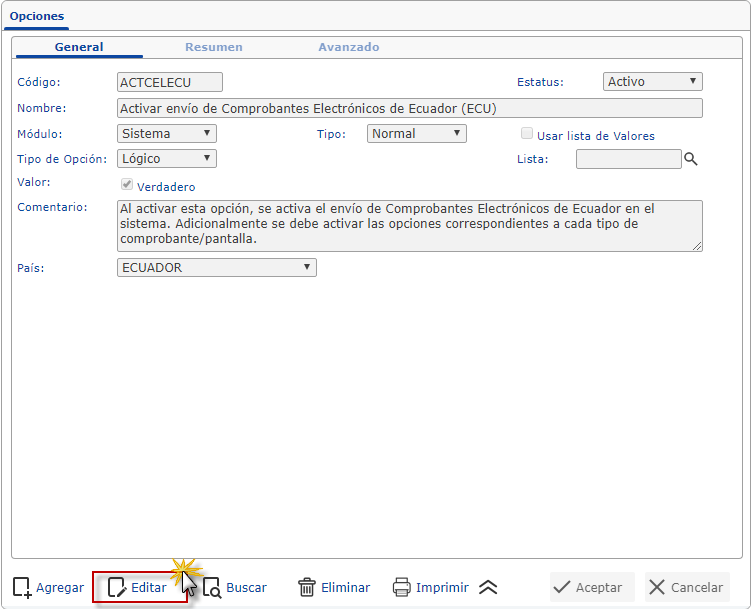Click the Editar label link

[x=149, y=587]
